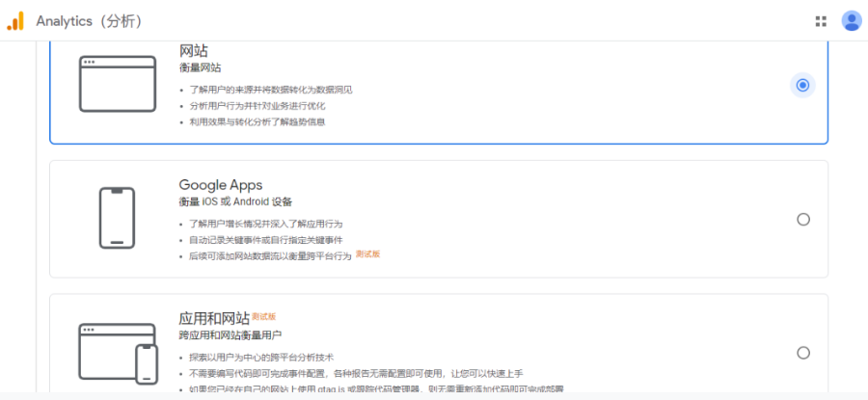The image size is (868, 400).
Task: Click the browser-and-phone icon for 应用和网站
Action: pyautogui.click(x=118, y=354)
